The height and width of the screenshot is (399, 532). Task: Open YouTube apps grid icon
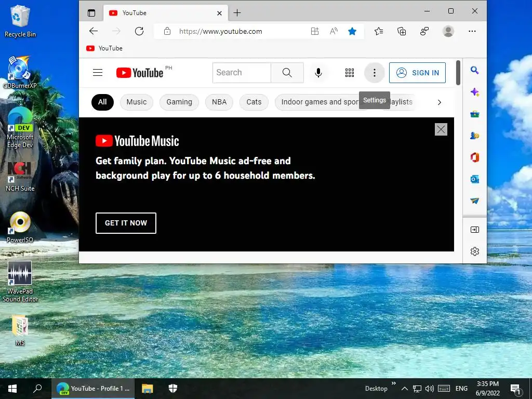(350, 73)
